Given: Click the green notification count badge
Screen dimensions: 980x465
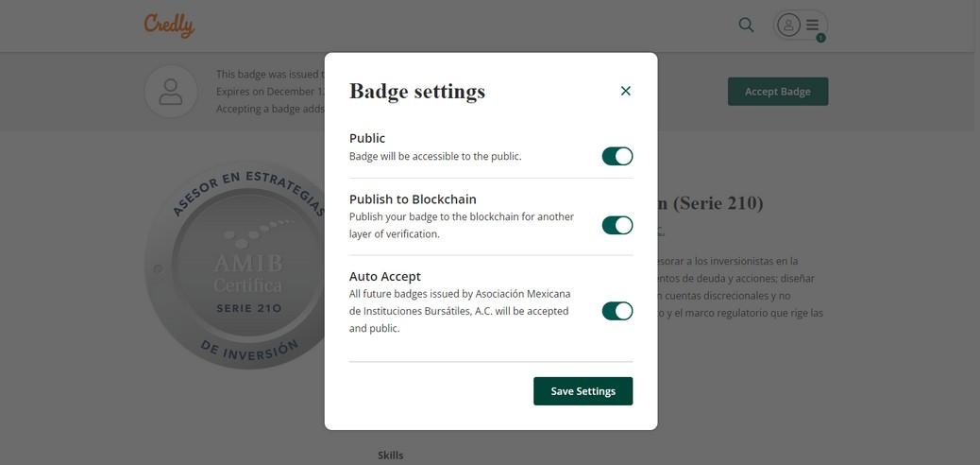Looking at the screenshot, I should pos(820,38).
